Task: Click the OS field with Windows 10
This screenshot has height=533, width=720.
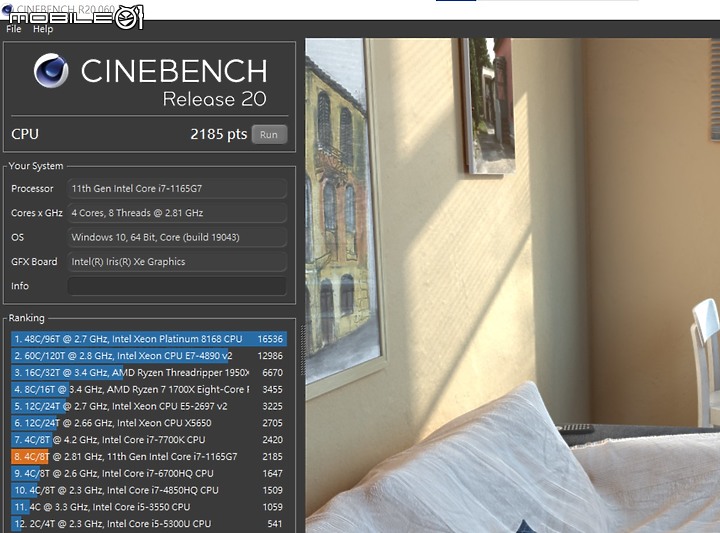Action: pos(177,237)
